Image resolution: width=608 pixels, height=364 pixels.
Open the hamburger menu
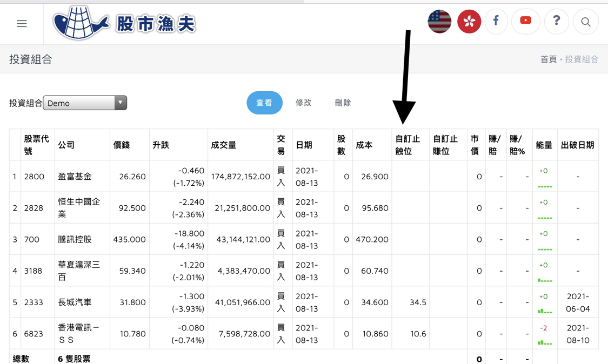(x=22, y=24)
